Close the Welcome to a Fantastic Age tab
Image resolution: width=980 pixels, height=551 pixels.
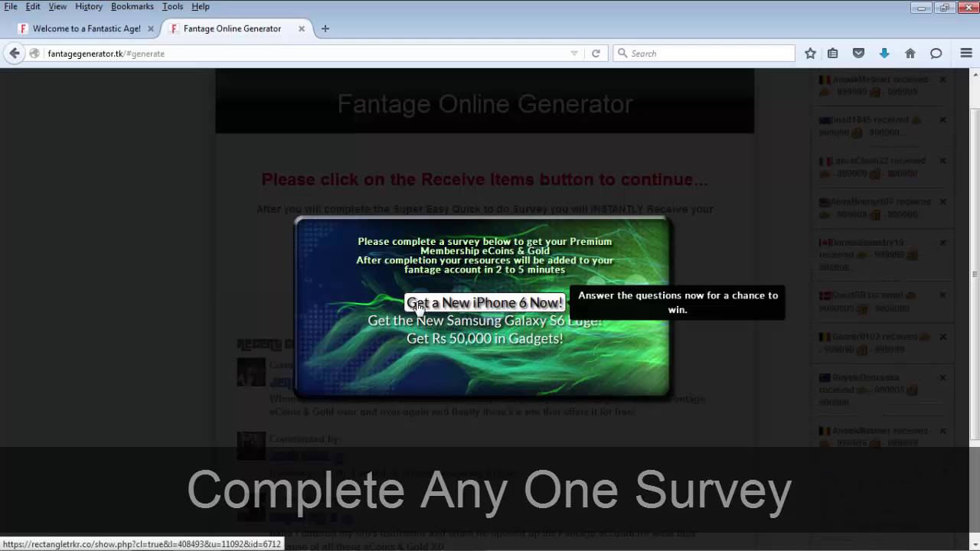pyautogui.click(x=151, y=29)
